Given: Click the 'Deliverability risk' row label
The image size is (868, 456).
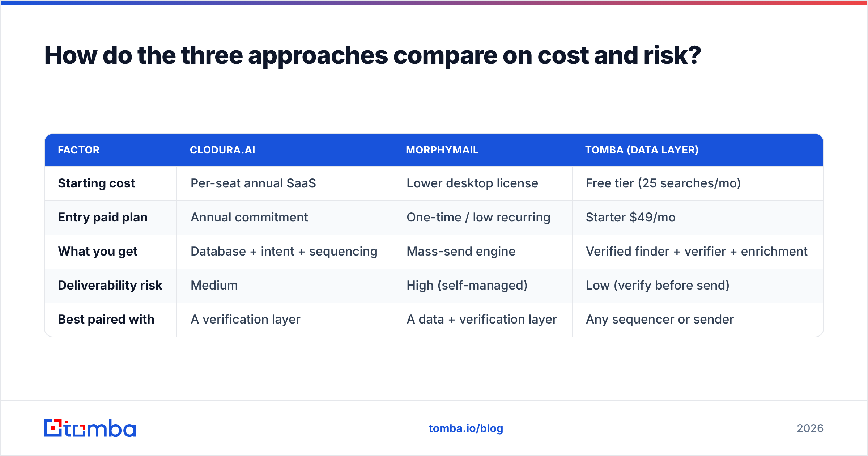Looking at the screenshot, I should (x=110, y=285).
